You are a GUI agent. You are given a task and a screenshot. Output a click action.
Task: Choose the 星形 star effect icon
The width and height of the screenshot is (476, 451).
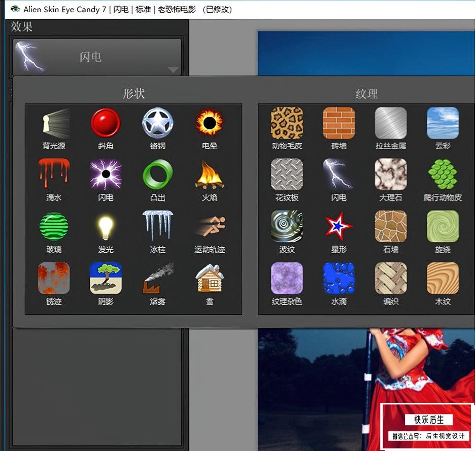339,226
